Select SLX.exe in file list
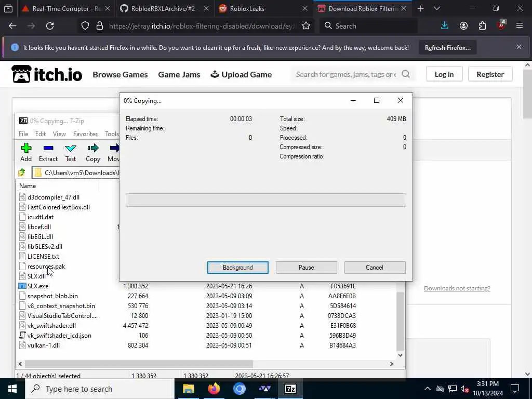The width and height of the screenshot is (532, 399). (x=38, y=286)
